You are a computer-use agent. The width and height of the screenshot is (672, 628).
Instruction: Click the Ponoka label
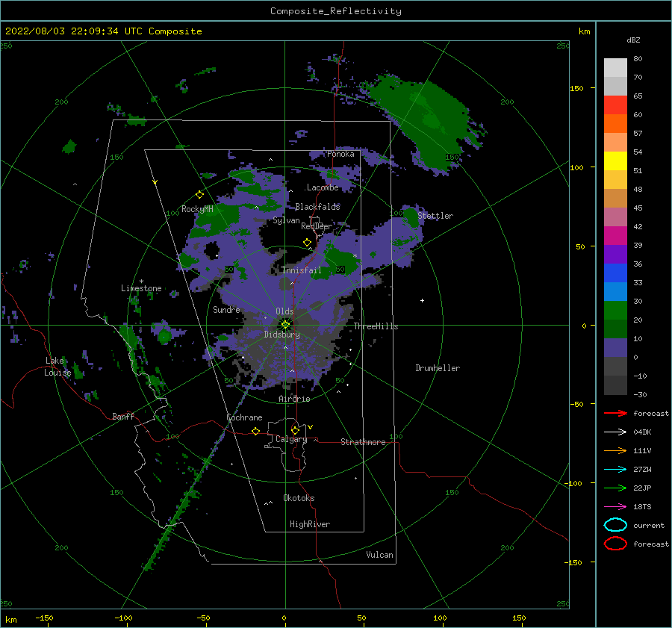[340, 154]
